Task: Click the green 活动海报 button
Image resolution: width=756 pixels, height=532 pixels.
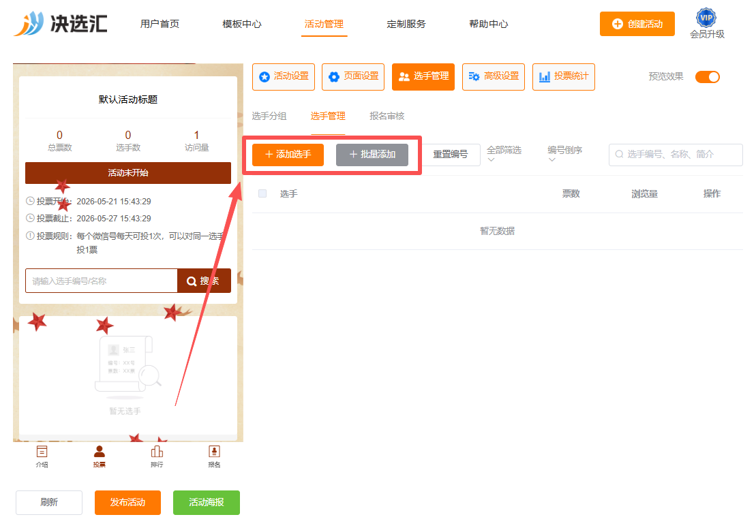Action: 207,503
